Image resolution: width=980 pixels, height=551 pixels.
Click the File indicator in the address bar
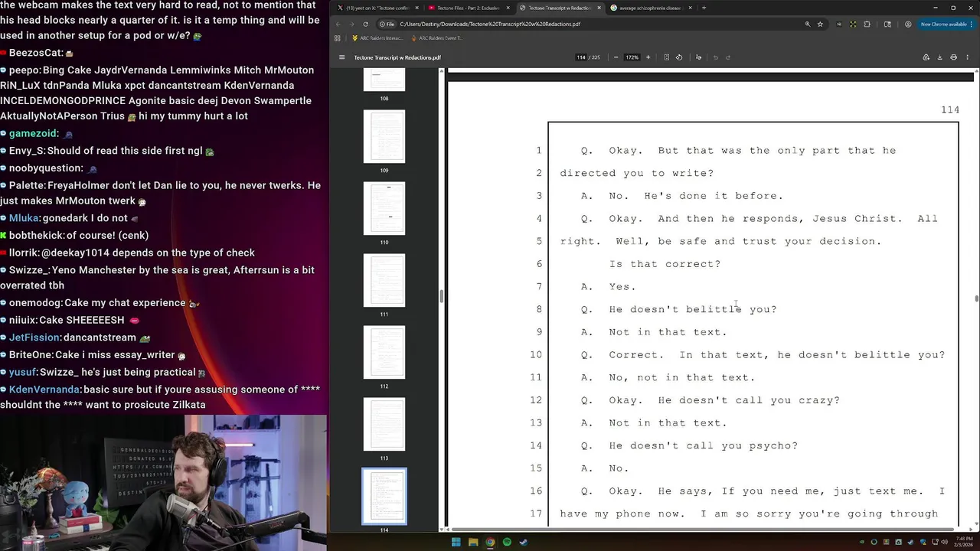click(387, 24)
